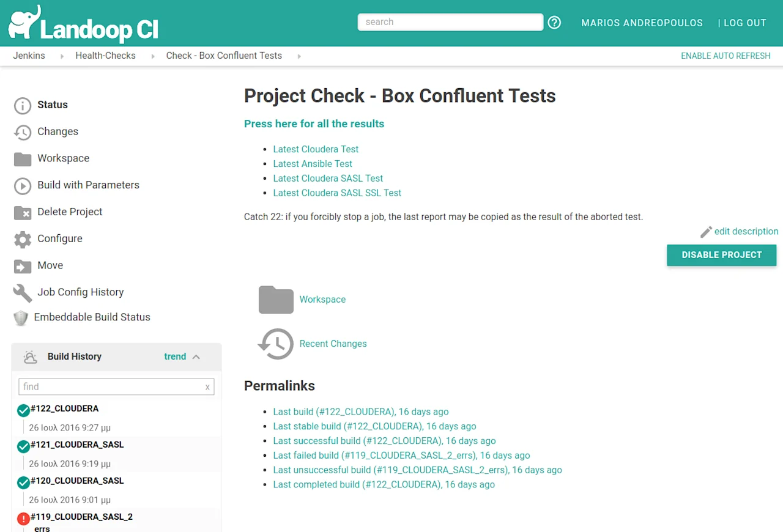Screen dimensions: 783x532
Task: Open the Recent Changes link
Action: pyautogui.click(x=333, y=344)
